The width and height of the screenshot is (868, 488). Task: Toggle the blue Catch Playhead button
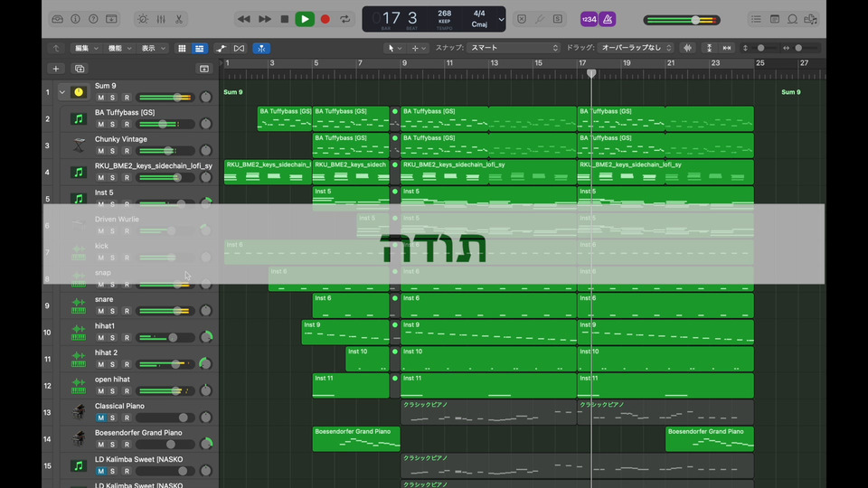tap(261, 48)
